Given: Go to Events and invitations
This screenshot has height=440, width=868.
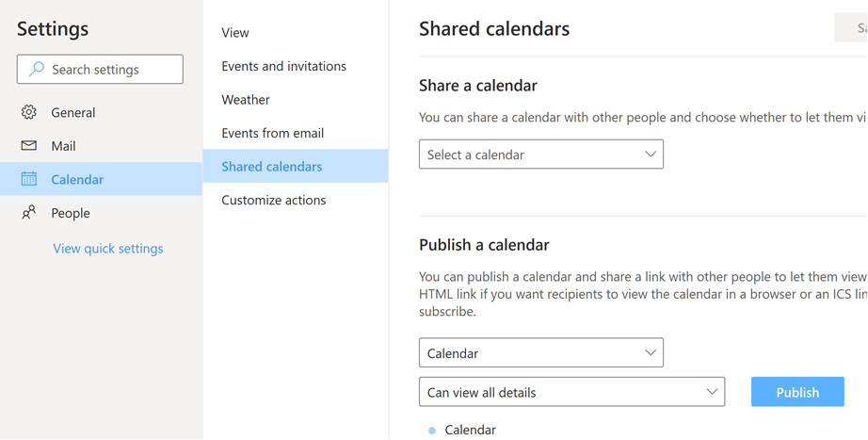Looking at the screenshot, I should [283, 66].
